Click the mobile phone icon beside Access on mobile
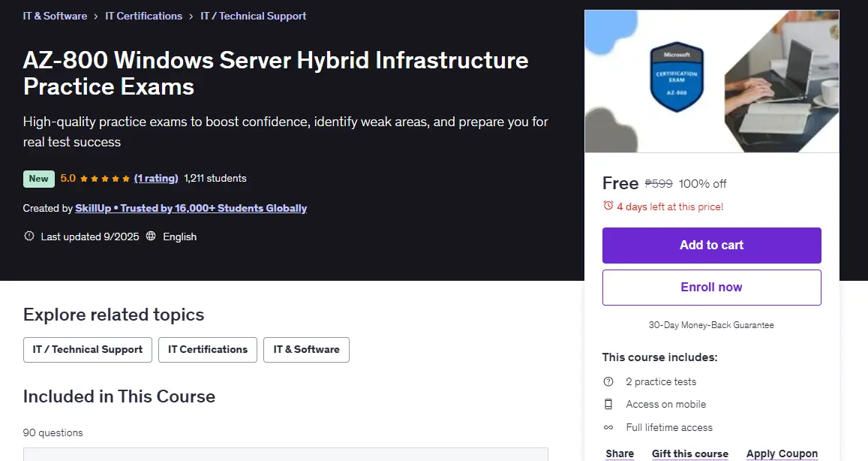This screenshot has width=868, height=461. [x=608, y=404]
